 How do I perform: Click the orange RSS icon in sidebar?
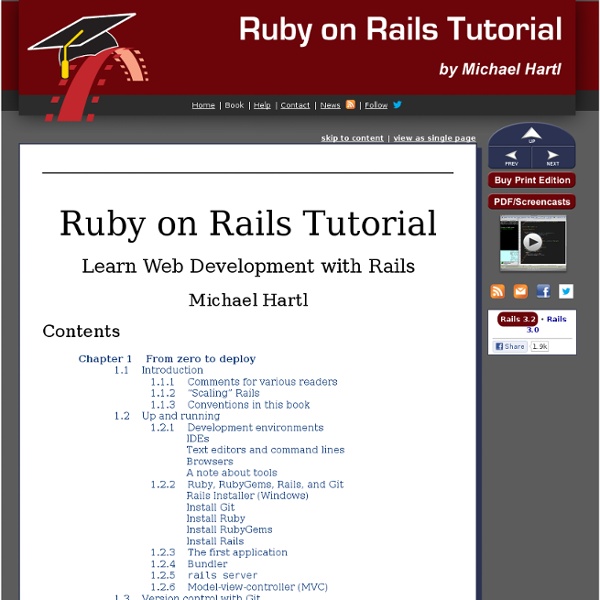coord(497,291)
